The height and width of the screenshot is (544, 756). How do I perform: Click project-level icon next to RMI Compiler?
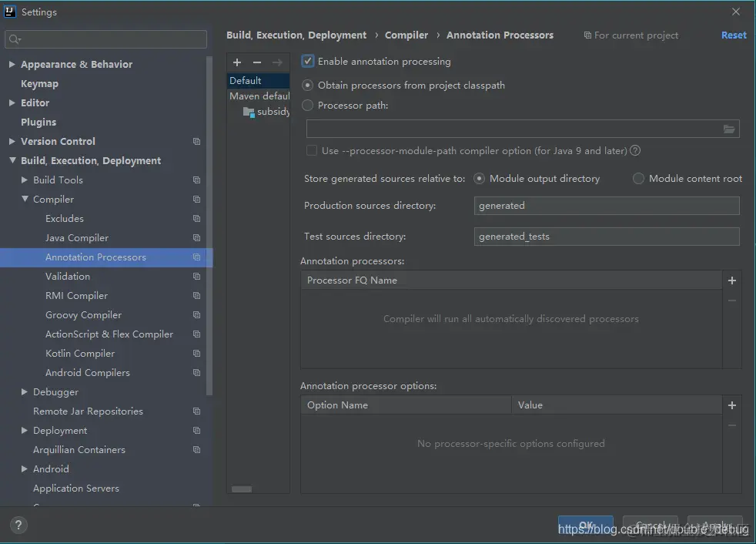[197, 295]
